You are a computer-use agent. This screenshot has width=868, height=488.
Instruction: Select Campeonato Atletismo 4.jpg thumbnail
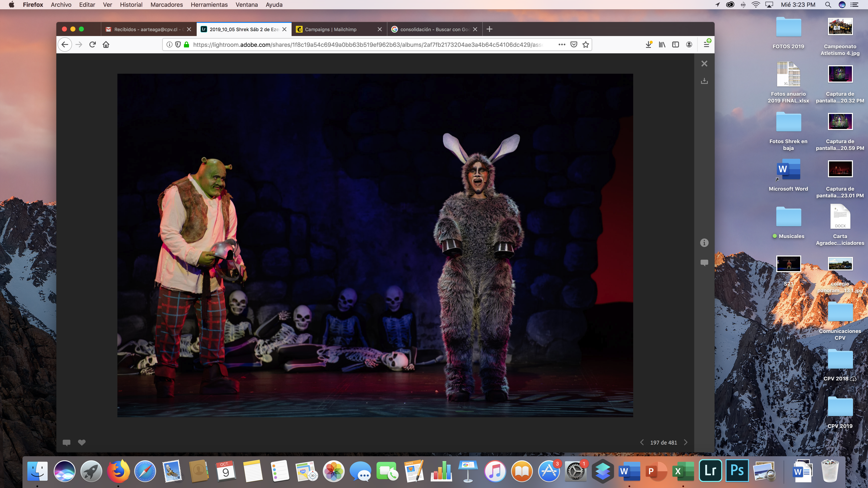[840, 36]
